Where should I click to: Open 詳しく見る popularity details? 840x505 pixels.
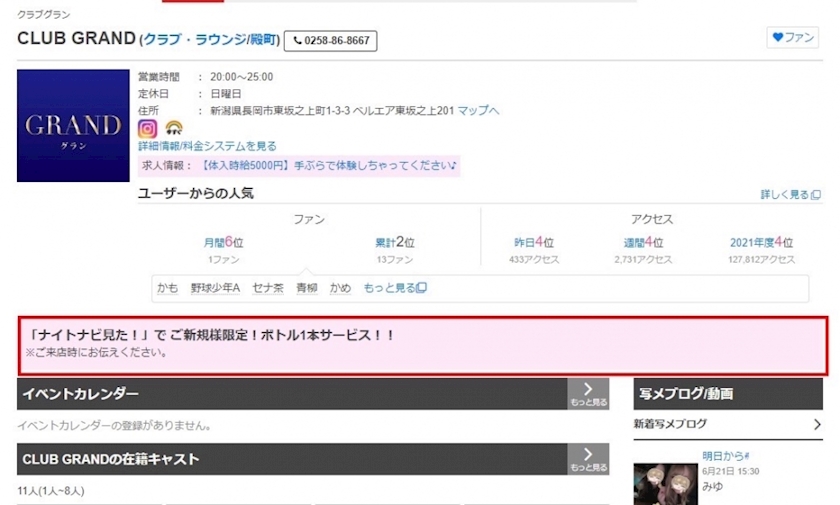pos(791,194)
